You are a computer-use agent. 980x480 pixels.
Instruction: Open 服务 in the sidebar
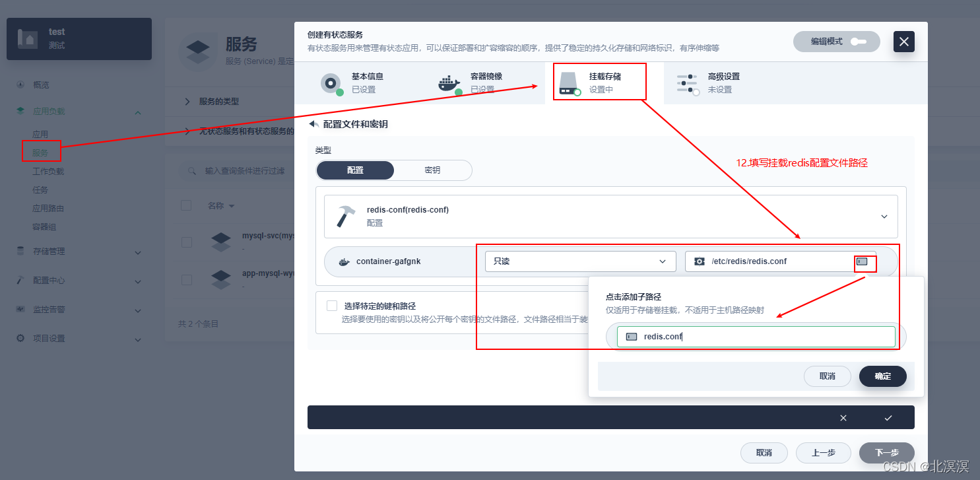point(40,153)
